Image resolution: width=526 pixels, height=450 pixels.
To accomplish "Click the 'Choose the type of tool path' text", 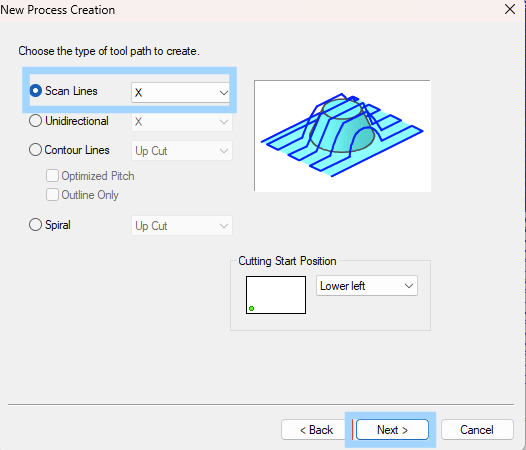I will [x=109, y=51].
